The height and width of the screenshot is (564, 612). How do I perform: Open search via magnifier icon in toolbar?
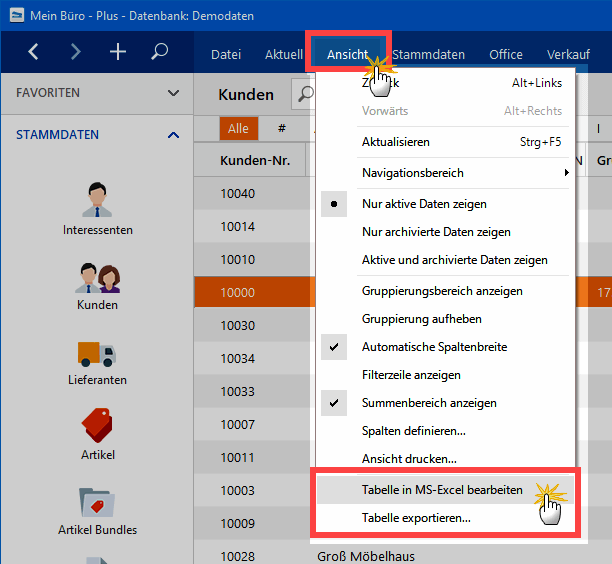tap(159, 52)
